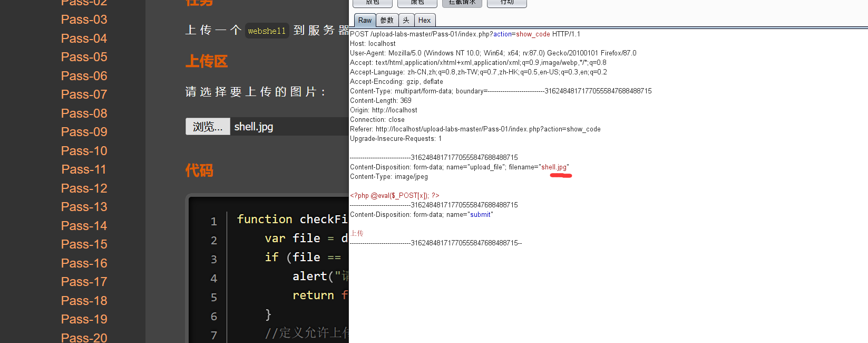Image resolution: width=868 pixels, height=343 pixels.
Task: Click the webshell code tag in task text
Action: 267,31
